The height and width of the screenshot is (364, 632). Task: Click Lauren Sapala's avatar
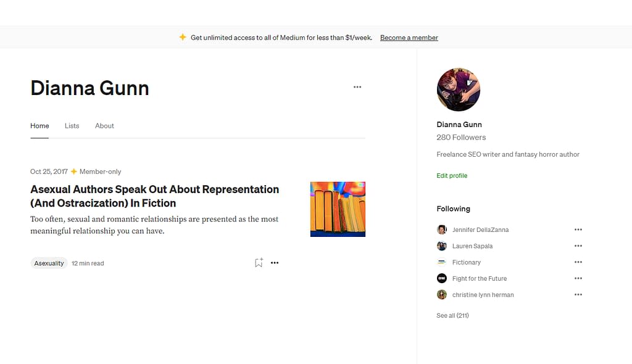tap(442, 246)
